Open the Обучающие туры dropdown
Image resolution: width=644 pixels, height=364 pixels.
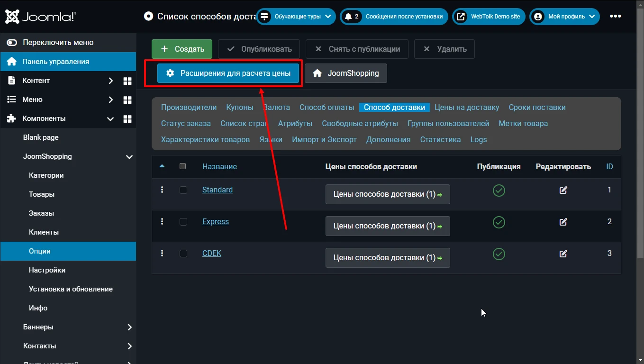pos(296,17)
